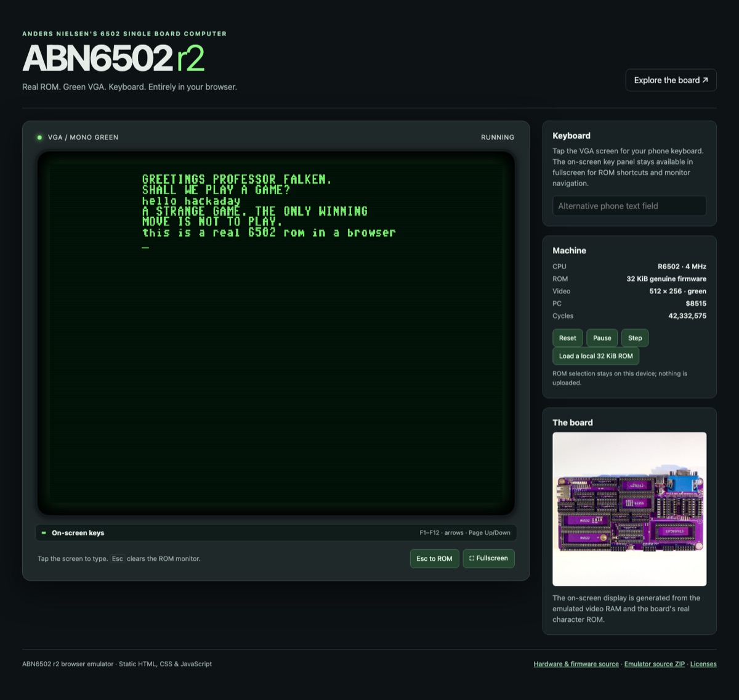Open Hardware & firmware source link
The image size is (739, 700).
[x=576, y=664]
